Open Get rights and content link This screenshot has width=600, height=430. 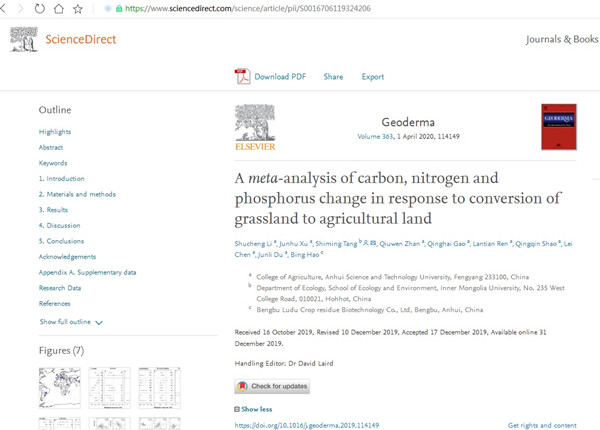(541, 425)
